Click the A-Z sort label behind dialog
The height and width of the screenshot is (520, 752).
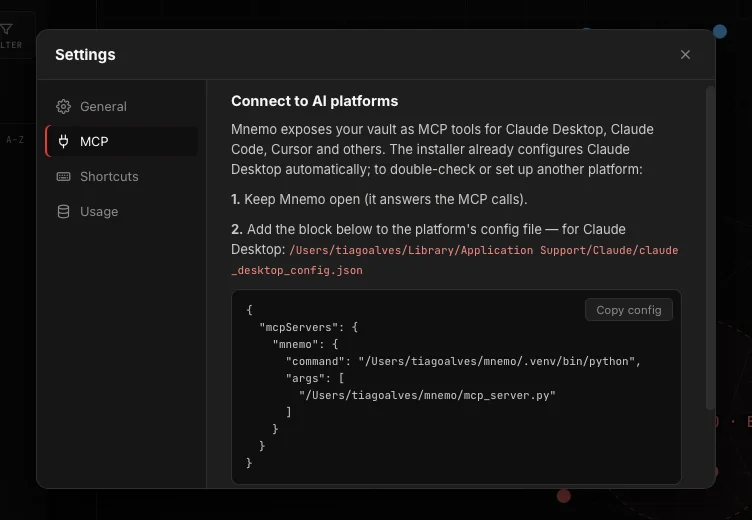point(15,140)
